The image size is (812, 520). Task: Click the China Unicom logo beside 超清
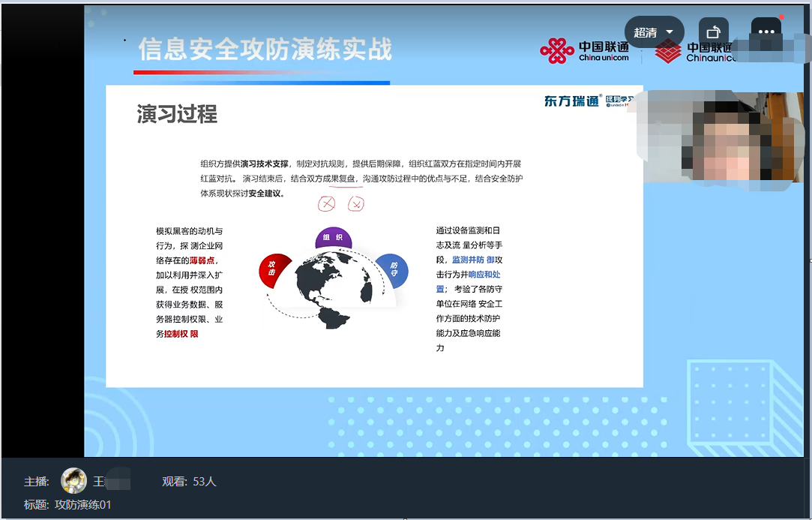point(585,50)
